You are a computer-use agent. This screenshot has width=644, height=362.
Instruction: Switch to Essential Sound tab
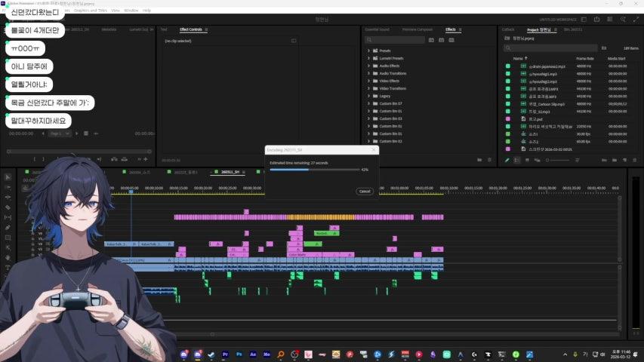[x=377, y=29]
